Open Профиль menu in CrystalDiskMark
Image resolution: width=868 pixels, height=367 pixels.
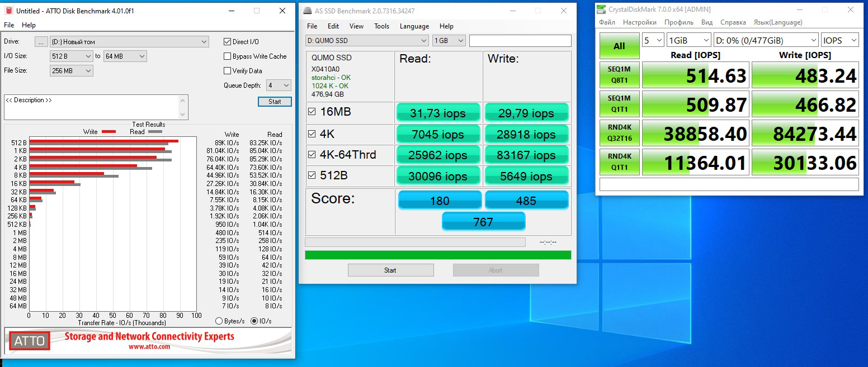(x=679, y=22)
